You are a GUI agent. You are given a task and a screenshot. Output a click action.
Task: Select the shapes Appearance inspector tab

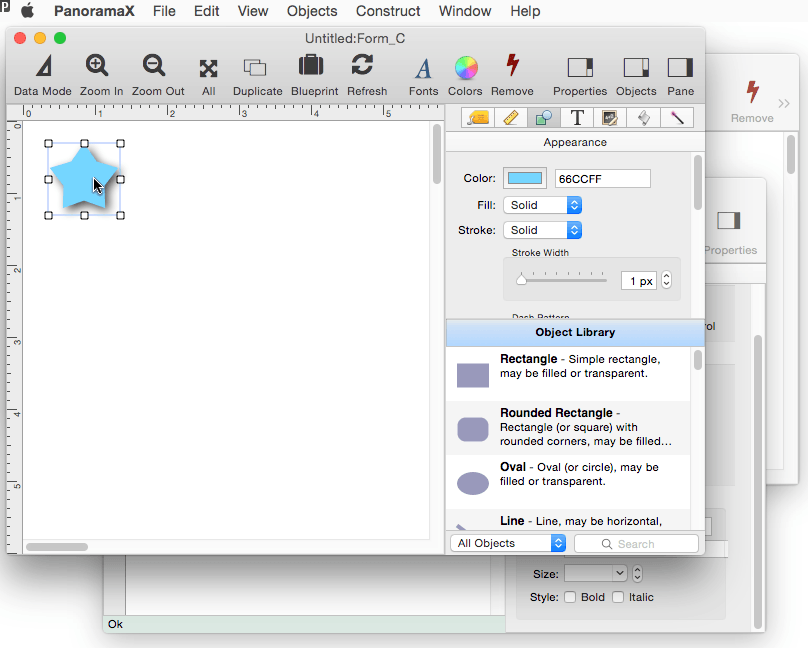544,118
